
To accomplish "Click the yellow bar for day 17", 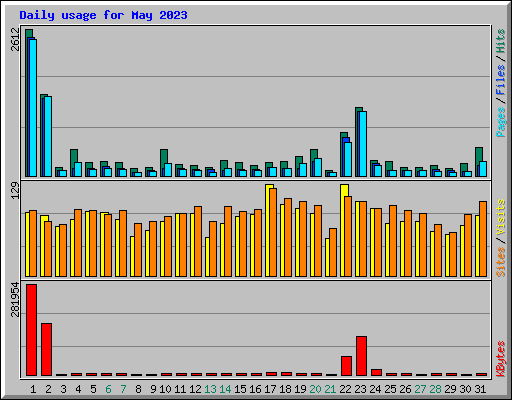I will (x=268, y=230).
